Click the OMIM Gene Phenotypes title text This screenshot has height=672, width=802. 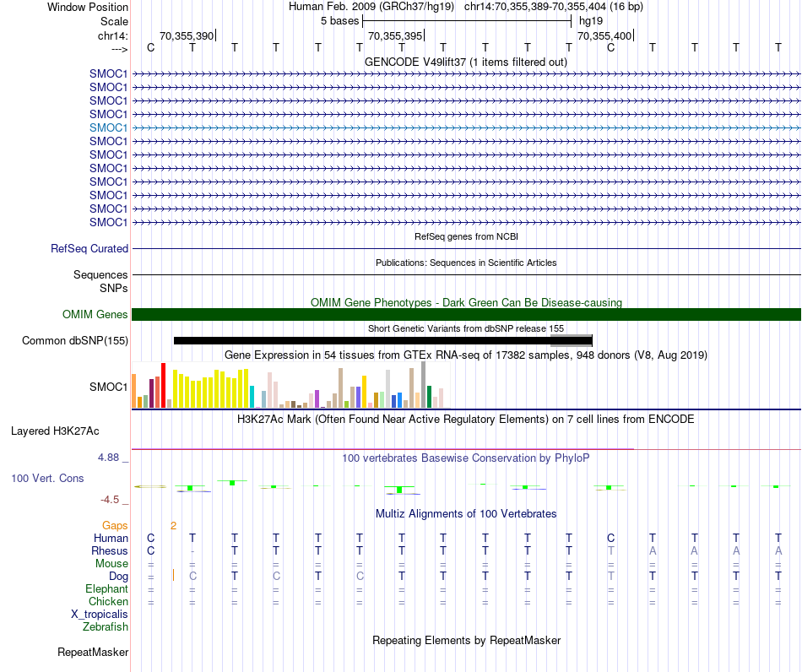click(x=466, y=303)
